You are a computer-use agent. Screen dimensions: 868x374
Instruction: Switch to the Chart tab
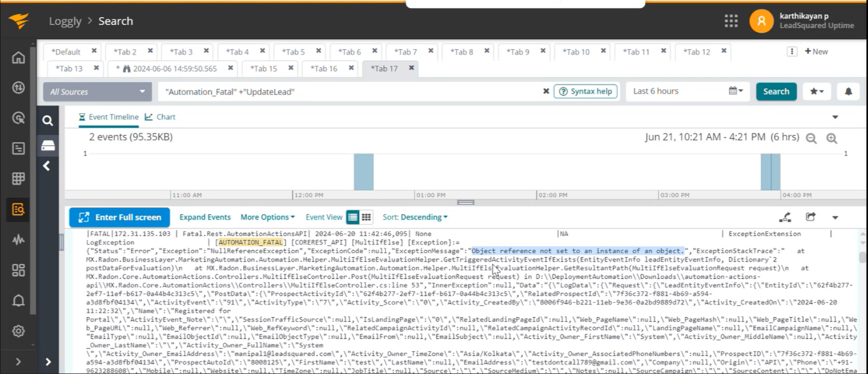[160, 117]
